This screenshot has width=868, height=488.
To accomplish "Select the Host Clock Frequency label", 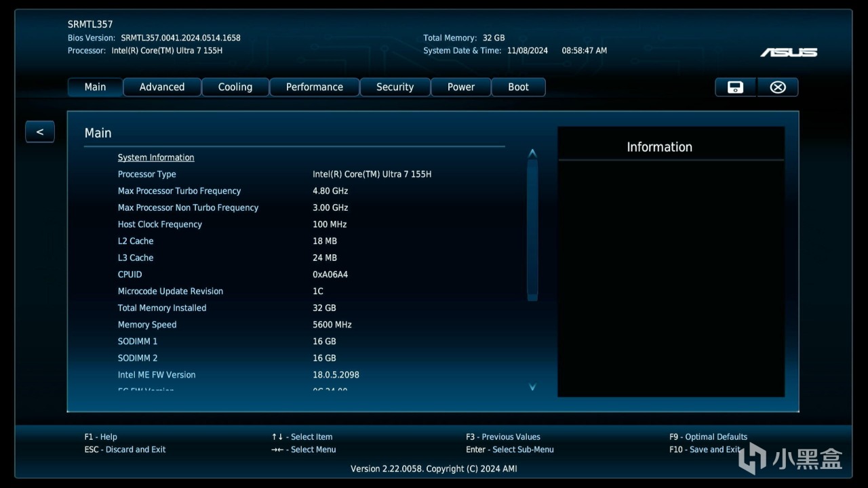I will (160, 224).
